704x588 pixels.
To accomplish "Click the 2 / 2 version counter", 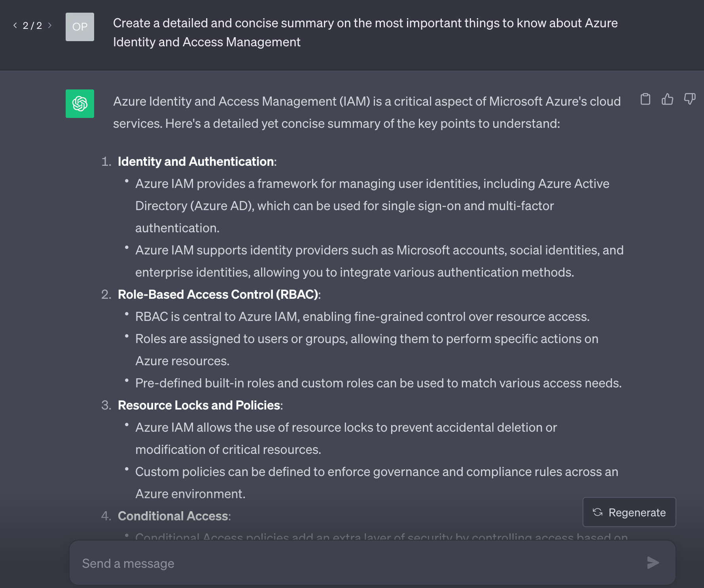I will pyautogui.click(x=32, y=26).
